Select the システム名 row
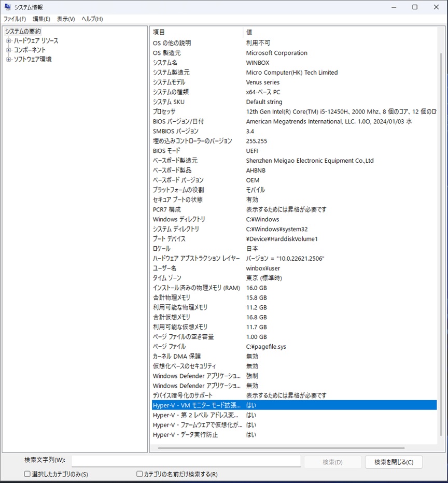 tap(294, 63)
